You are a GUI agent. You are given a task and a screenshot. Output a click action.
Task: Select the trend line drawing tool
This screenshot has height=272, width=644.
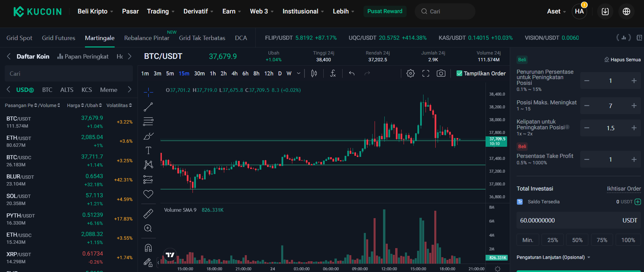[148, 107]
